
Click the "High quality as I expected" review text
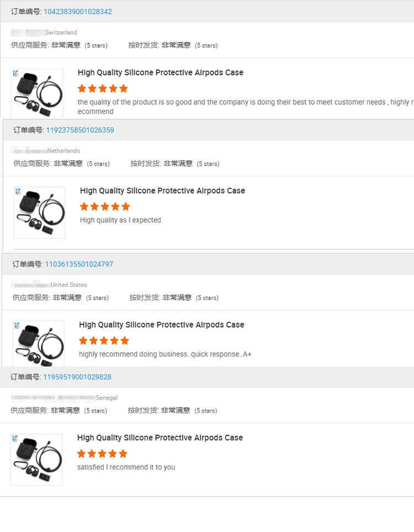(x=120, y=220)
